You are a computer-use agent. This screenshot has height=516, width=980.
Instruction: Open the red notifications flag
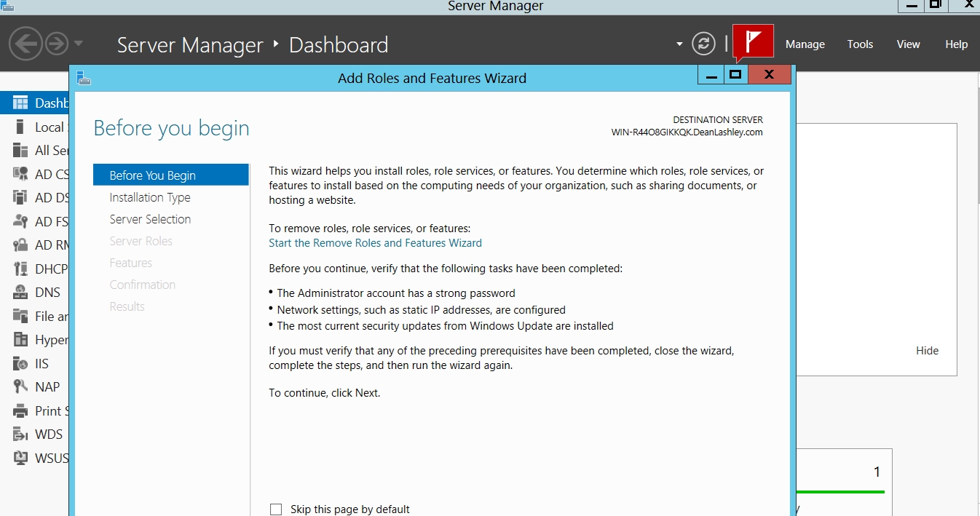point(753,43)
